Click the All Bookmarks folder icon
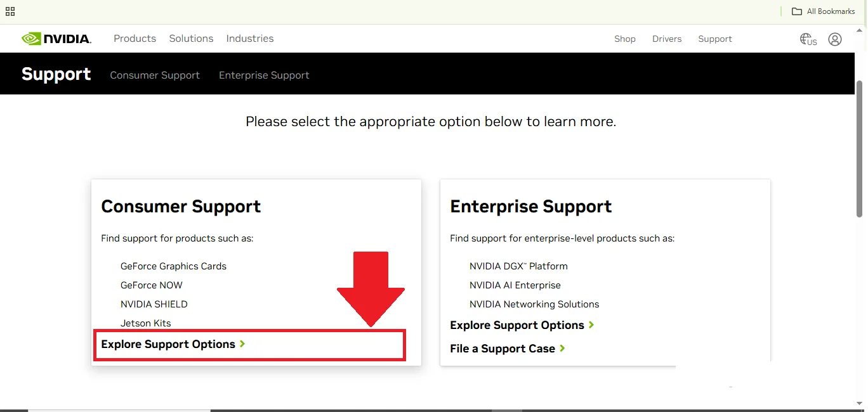This screenshot has width=868, height=412. click(797, 11)
